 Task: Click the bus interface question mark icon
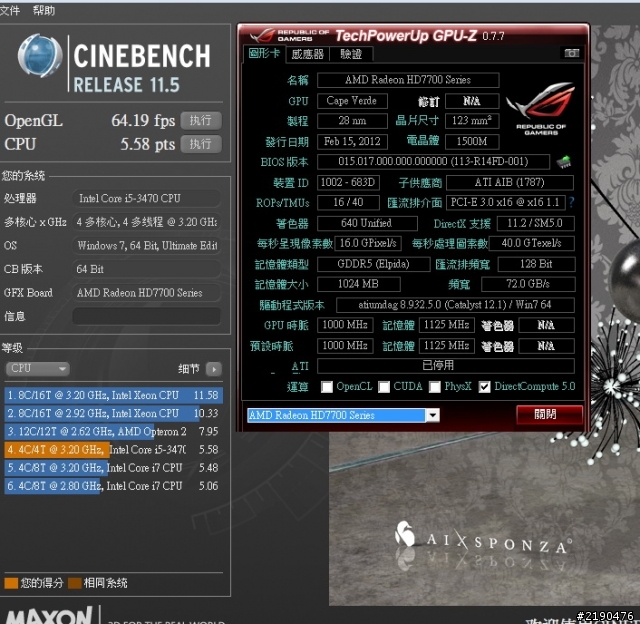(571, 202)
